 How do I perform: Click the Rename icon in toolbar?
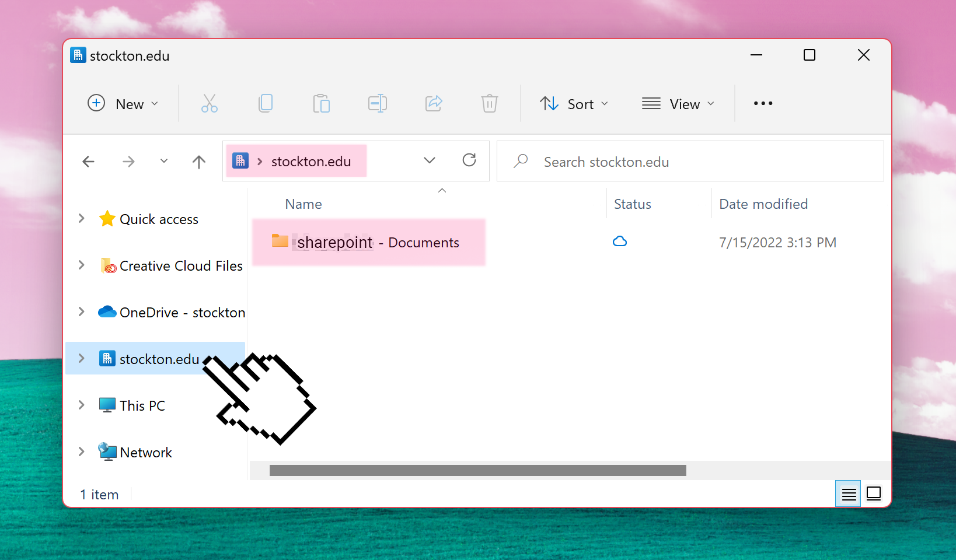click(378, 103)
